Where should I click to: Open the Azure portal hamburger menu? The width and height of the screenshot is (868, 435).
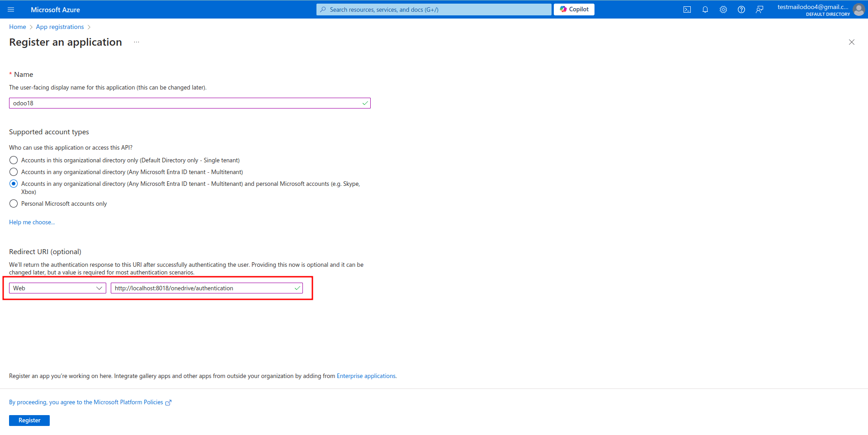(11, 9)
